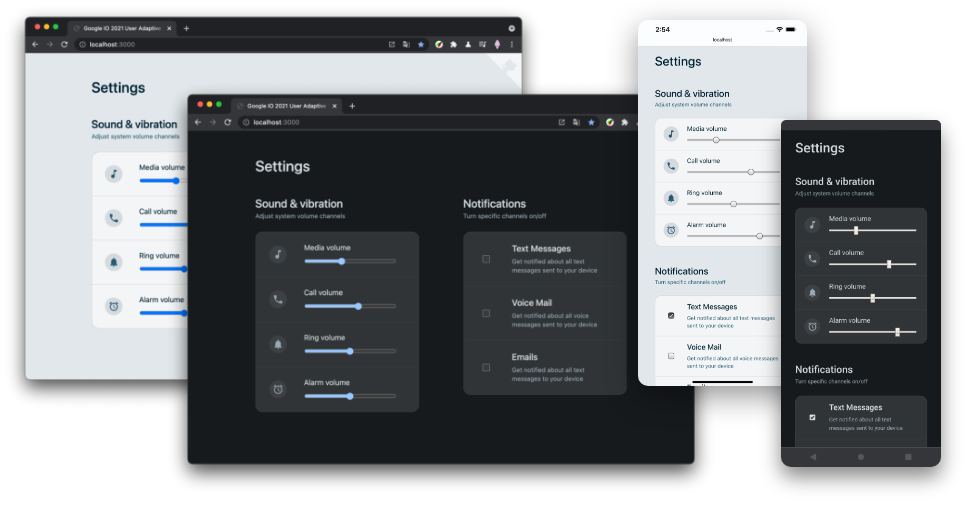Image resolution: width=967 pixels, height=506 pixels.
Task: Enable Voice Mail checkbox in dark desktop page
Action: click(x=486, y=313)
